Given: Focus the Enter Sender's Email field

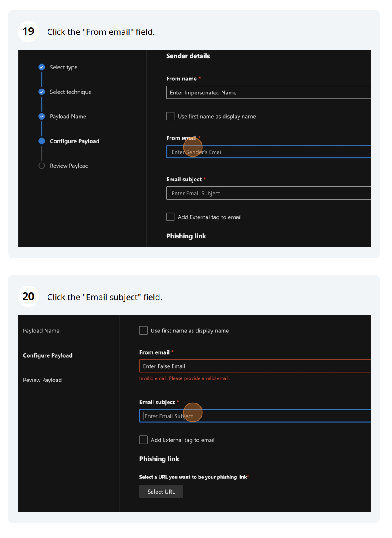Looking at the screenshot, I should pyautogui.click(x=268, y=152).
